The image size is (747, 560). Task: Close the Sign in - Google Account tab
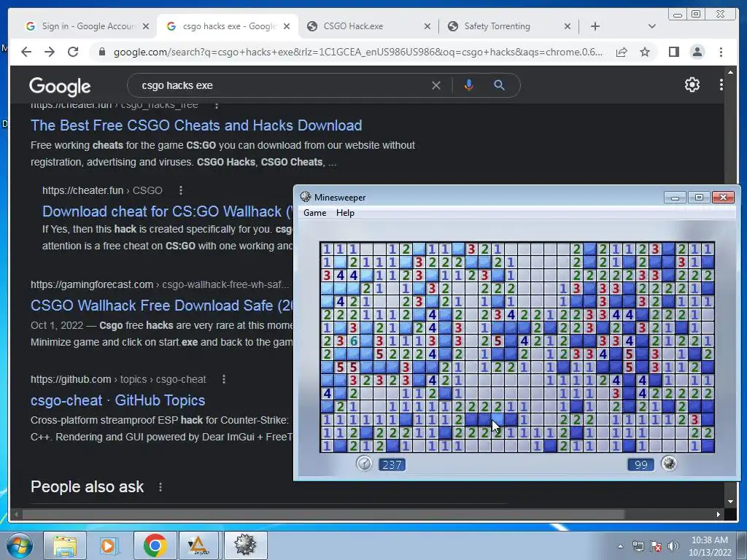point(146,27)
